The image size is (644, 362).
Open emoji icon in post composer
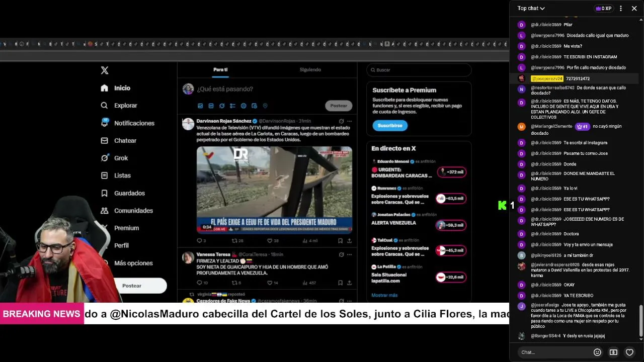click(244, 106)
